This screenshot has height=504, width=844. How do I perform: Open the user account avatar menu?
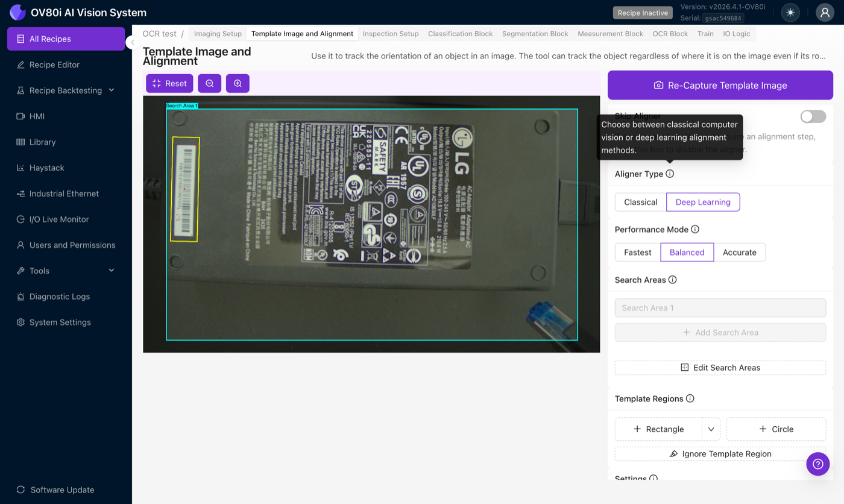(825, 12)
